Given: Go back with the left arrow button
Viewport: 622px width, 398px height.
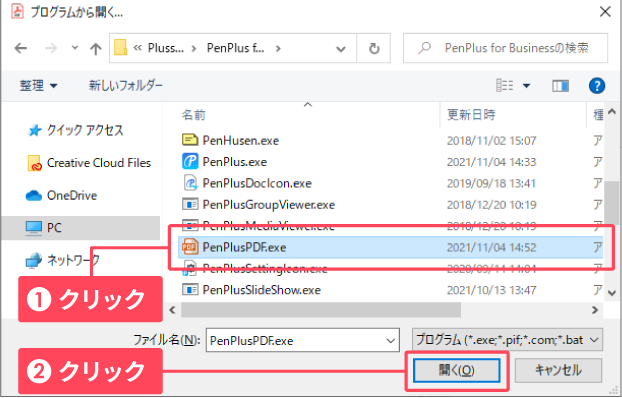Looking at the screenshot, I should [x=21, y=48].
